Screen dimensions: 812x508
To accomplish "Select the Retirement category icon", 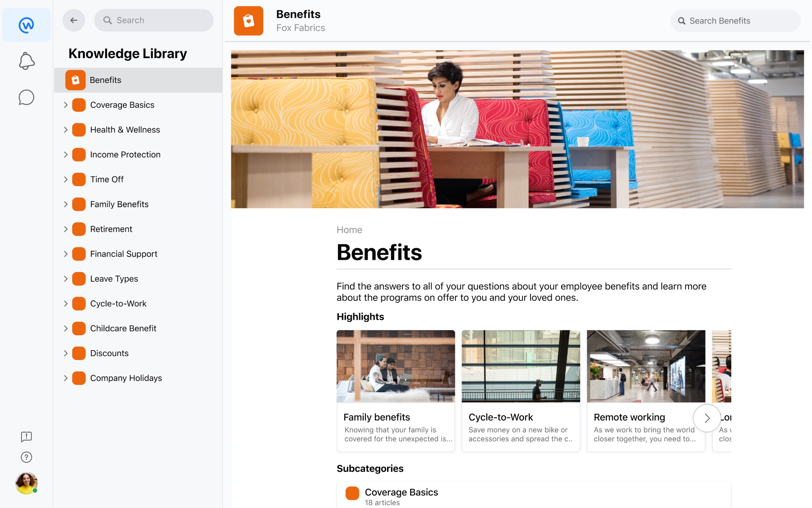I will pyautogui.click(x=78, y=229).
